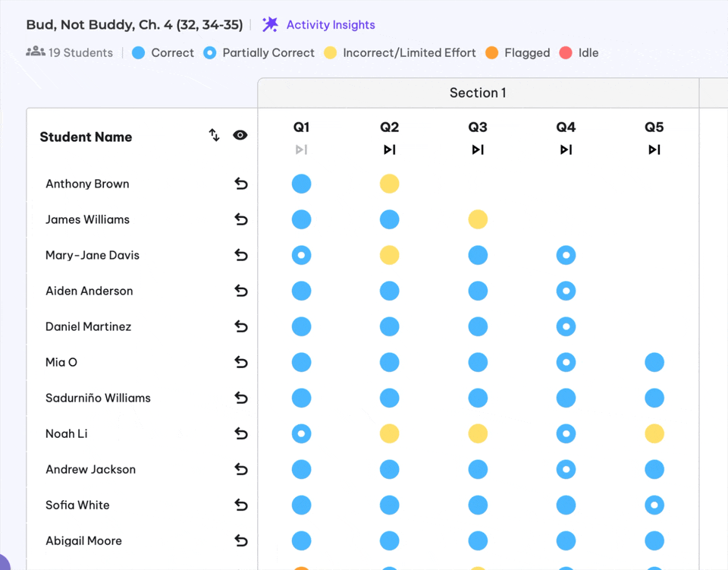Open Activity Insights
This screenshot has width=728, height=570.
pyautogui.click(x=330, y=24)
